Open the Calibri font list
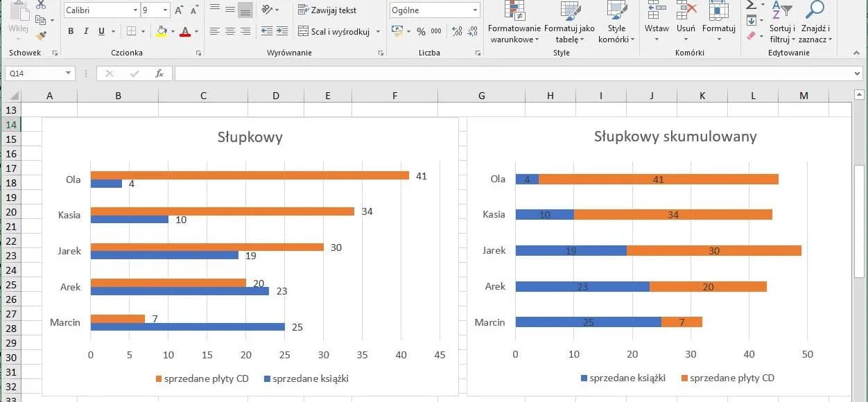868x402 pixels. [x=136, y=10]
